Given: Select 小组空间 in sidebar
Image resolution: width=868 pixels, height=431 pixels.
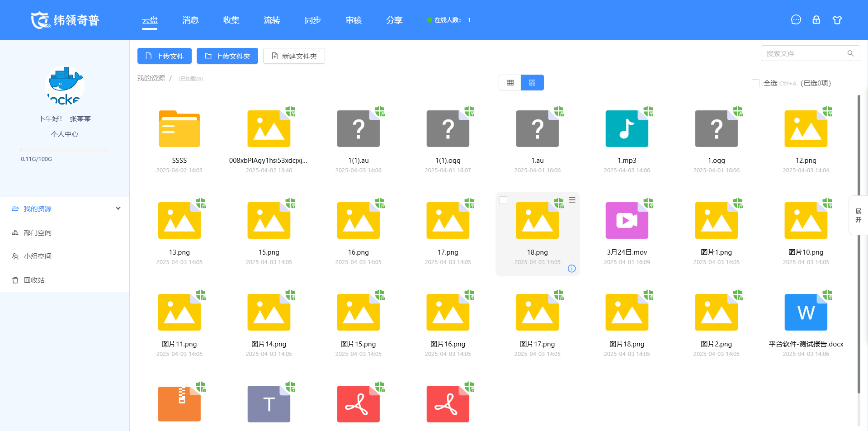Looking at the screenshot, I should 38,256.
